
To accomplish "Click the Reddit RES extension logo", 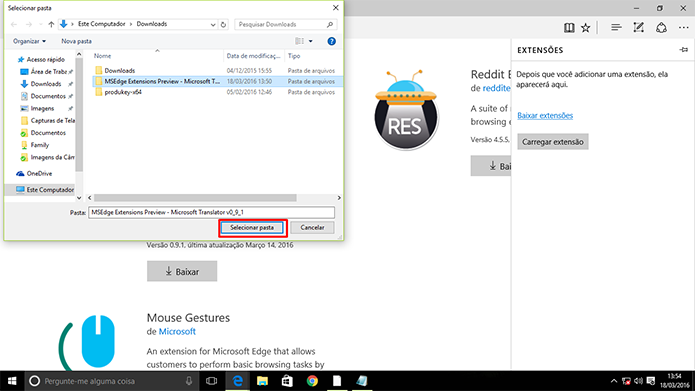I will click(x=406, y=110).
